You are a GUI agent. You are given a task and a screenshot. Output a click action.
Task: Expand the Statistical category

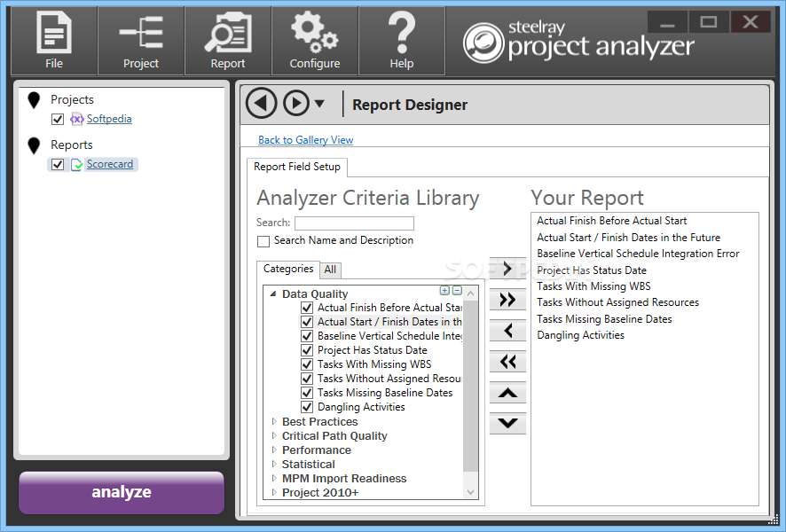[x=274, y=464]
